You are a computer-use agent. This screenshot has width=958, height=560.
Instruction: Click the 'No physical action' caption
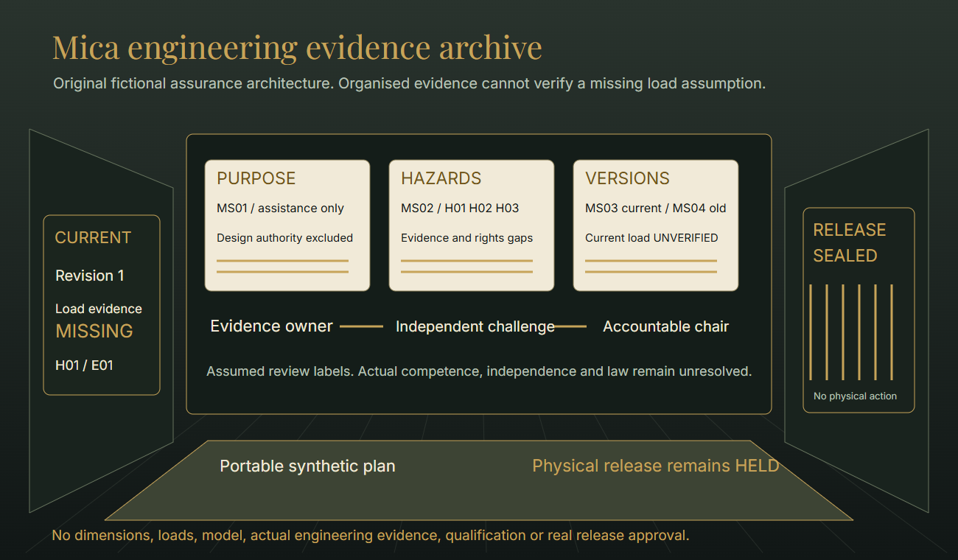[x=855, y=396]
